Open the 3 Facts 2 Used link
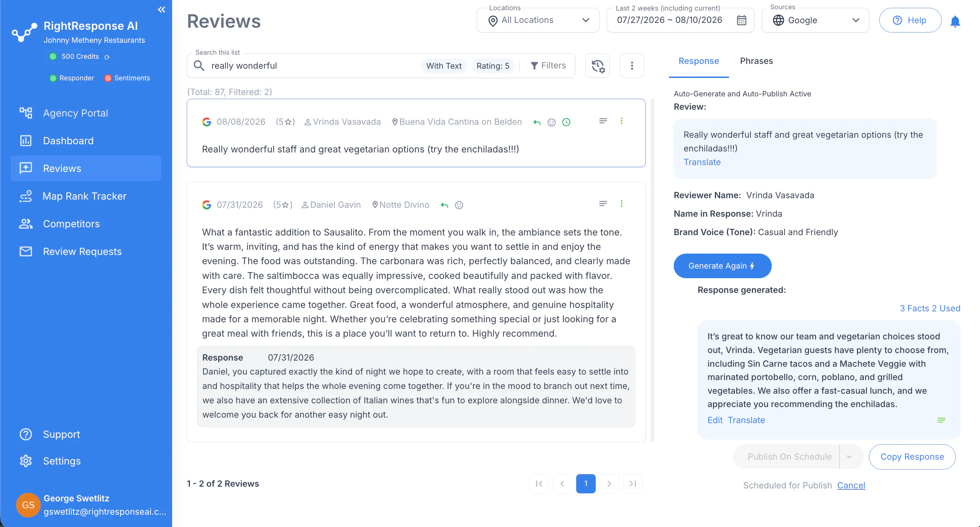The image size is (980, 527). [930, 308]
